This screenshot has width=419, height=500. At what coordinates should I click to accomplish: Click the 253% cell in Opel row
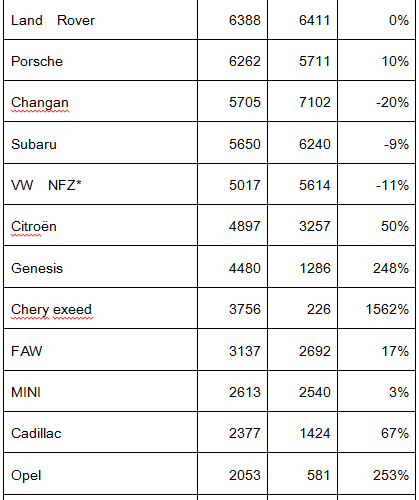tap(376, 474)
